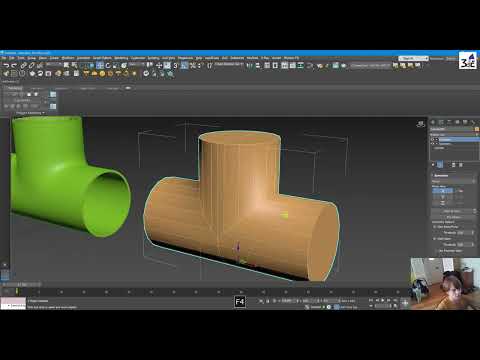This screenshot has width=480, height=360.
Task: Open the File menu
Action: pos(4,58)
